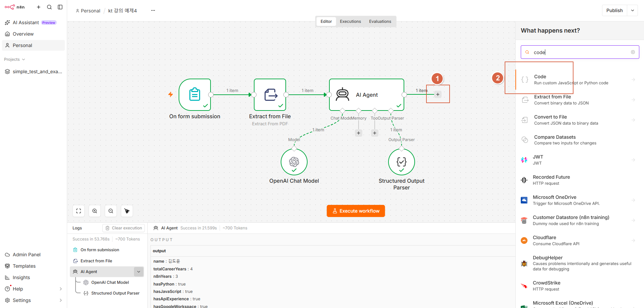Switch to the Executions tab

point(350,21)
